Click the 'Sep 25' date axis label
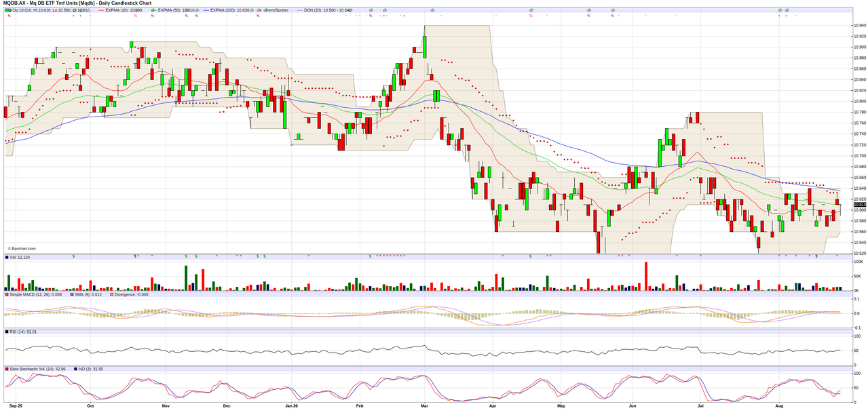This screenshot has height=417, width=868. (16, 405)
